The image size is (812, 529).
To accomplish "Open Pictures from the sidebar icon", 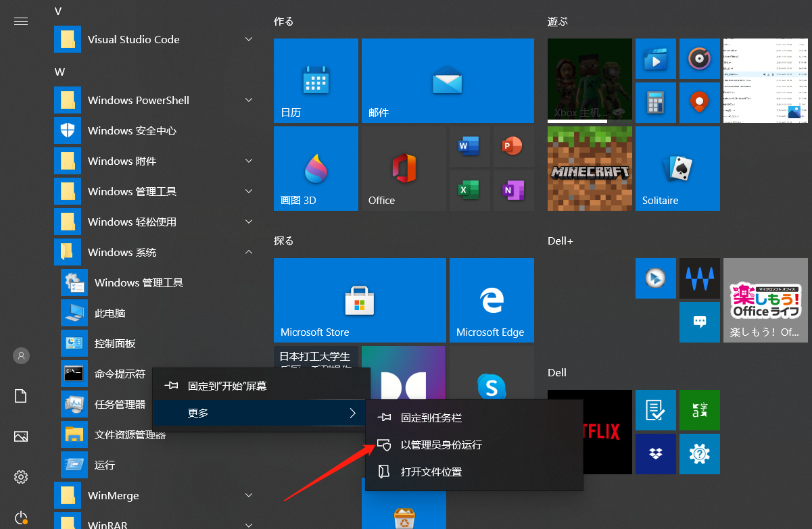I will [21, 436].
